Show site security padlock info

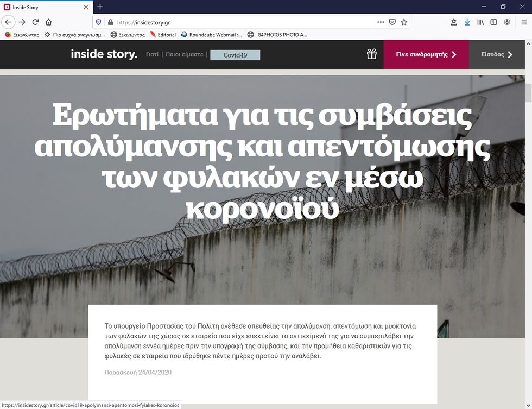coord(110,22)
